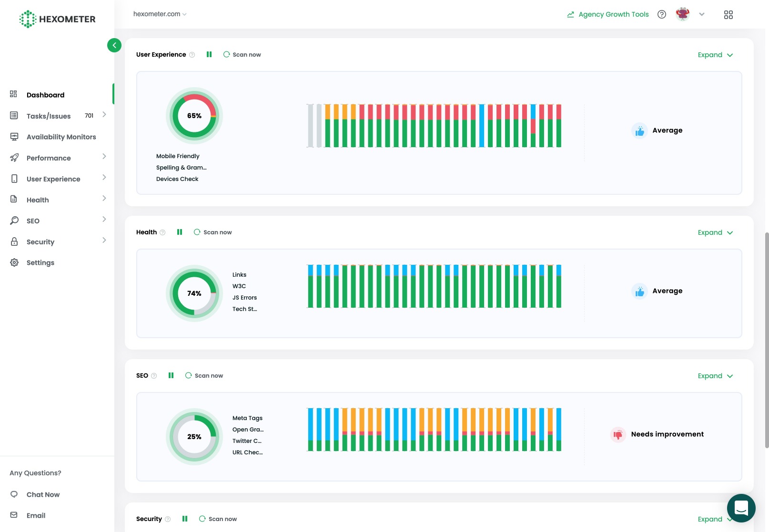Click the Chat Now speech bubble icon

point(14,494)
